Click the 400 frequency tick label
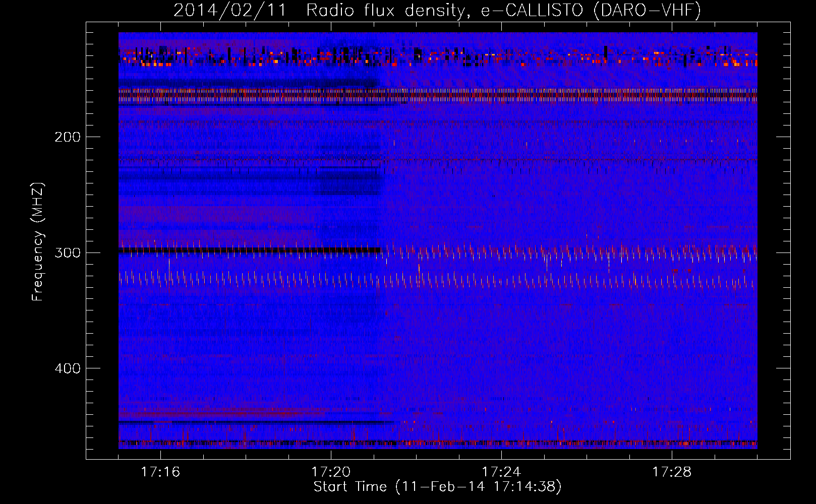This screenshot has height=504, width=816. tap(68, 368)
